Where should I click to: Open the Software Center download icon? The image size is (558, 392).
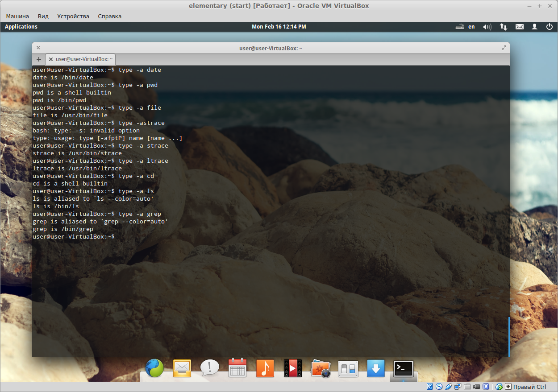tap(376, 368)
